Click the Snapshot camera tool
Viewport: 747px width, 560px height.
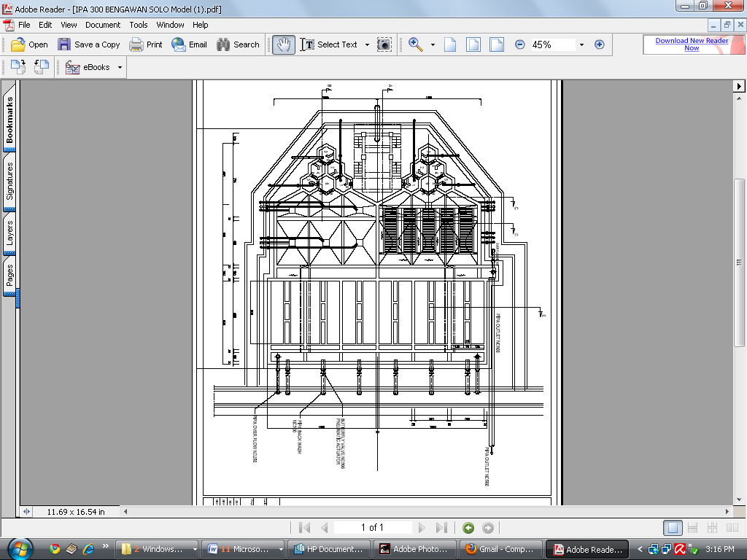click(384, 44)
